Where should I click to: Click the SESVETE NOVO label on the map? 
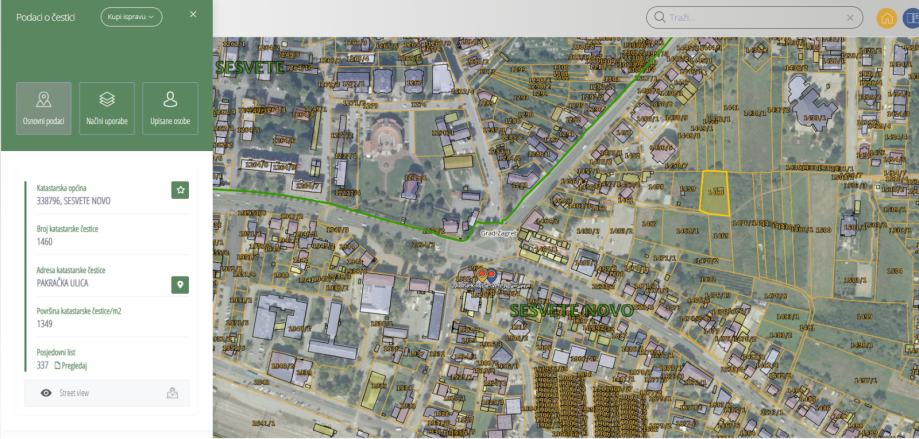[x=571, y=311]
